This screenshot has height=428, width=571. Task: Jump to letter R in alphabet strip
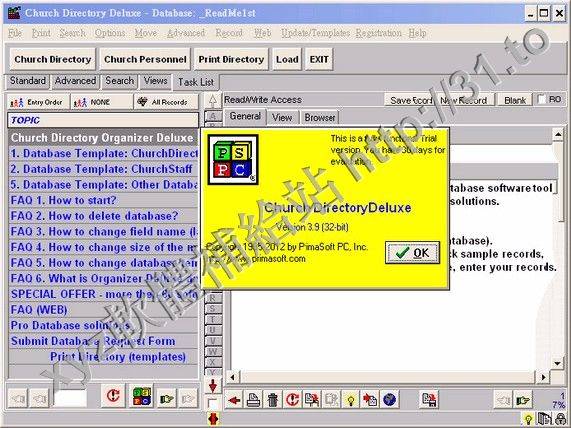tap(213, 298)
